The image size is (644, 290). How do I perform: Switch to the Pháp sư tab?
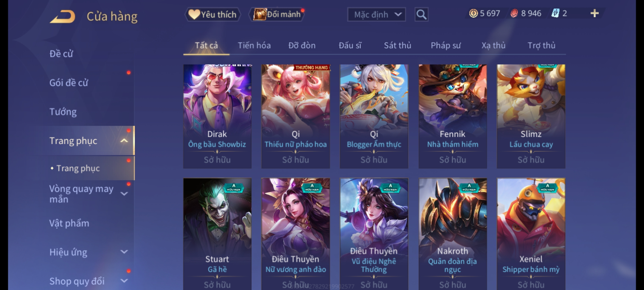pyautogui.click(x=446, y=45)
